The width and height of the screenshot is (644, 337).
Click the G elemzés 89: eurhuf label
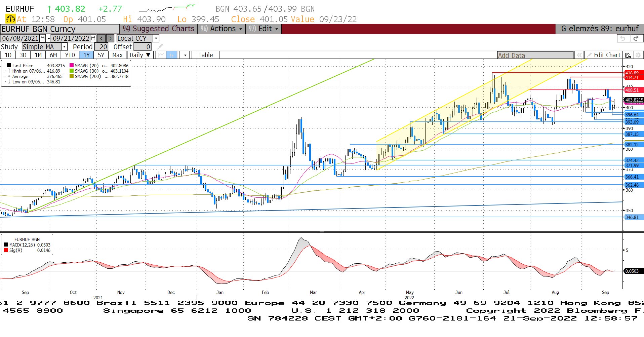pyautogui.click(x=599, y=29)
